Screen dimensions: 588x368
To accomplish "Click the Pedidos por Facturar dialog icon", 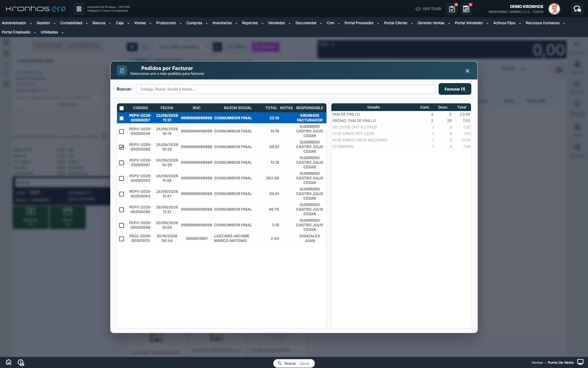I will [x=122, y=71].
